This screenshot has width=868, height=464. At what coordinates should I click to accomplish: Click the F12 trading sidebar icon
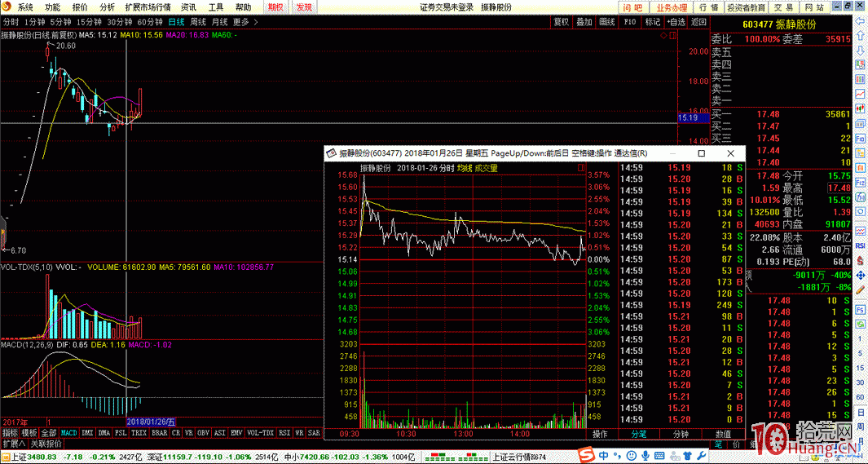860,182
